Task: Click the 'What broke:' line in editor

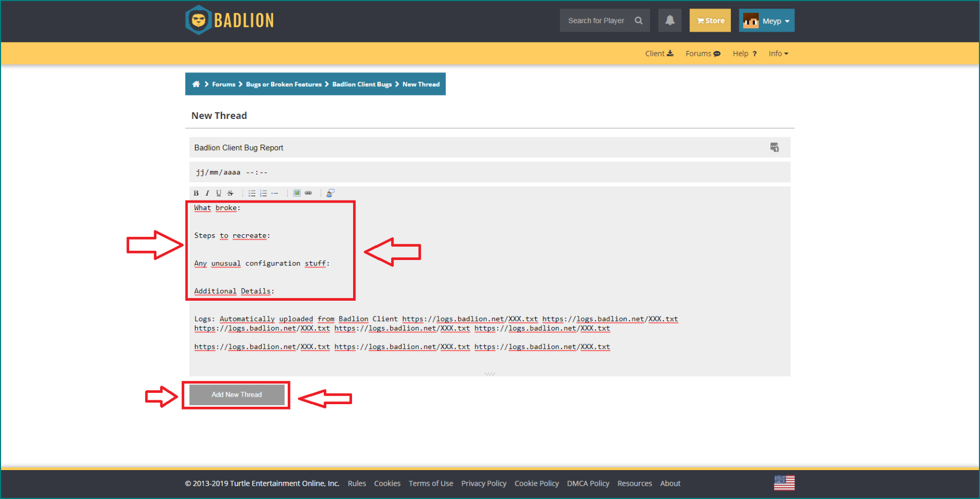Action: click(217, 208)
